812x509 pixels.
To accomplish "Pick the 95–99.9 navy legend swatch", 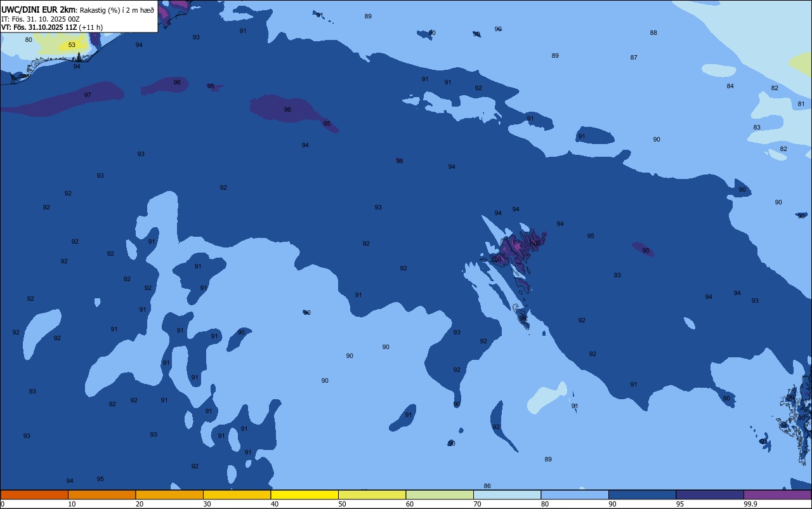I will tap(710, 494).
